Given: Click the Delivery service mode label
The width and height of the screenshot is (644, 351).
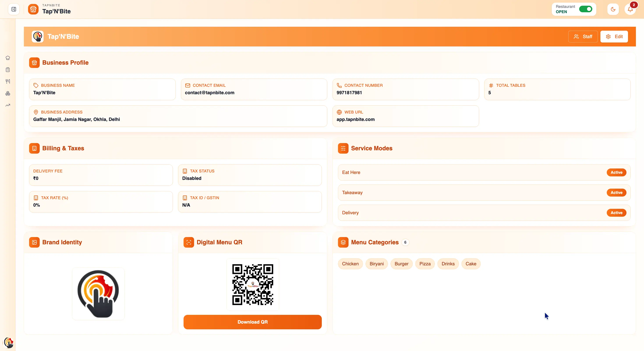Looking at the screenshot, I should click(350, 213).
